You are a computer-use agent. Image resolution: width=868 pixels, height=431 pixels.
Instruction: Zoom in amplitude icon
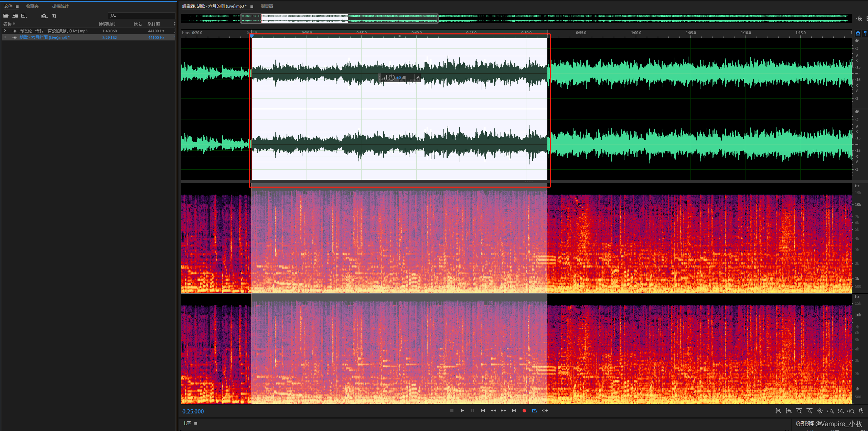point(778,411)
